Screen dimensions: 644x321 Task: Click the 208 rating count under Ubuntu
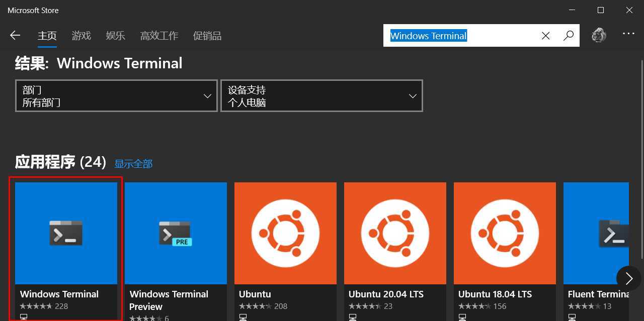281,306
